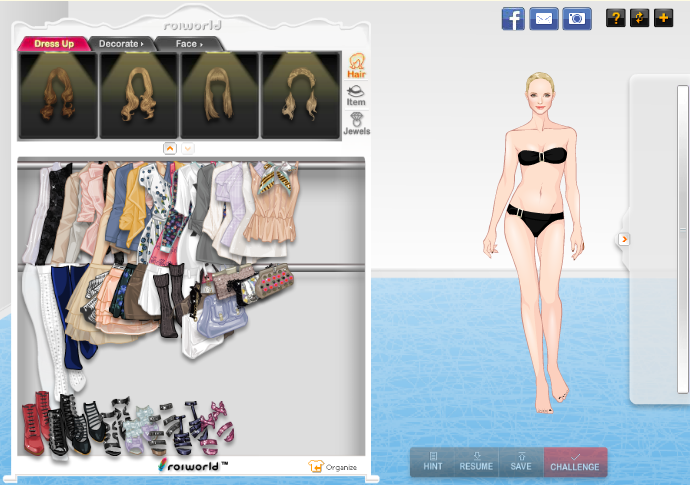
Task: Click the yellow plus icon
Action: click(663, 18)
